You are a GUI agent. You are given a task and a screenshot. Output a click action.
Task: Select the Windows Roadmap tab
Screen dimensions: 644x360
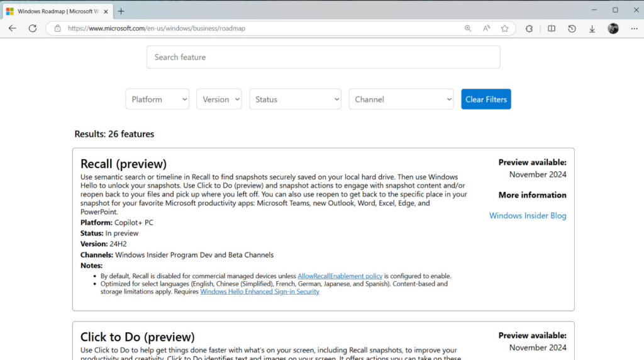(x=57, y=11)
